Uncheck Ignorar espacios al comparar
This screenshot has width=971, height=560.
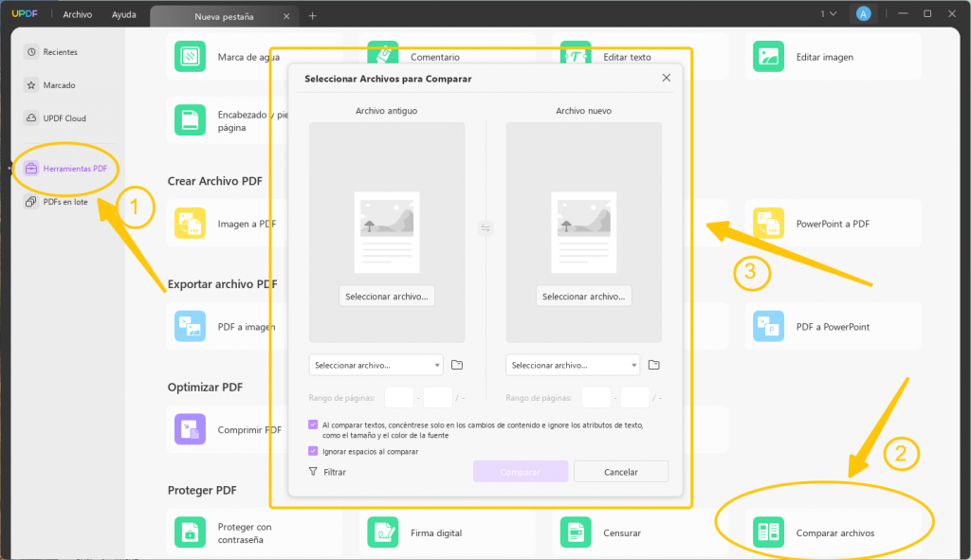click(x=313, y=453)
